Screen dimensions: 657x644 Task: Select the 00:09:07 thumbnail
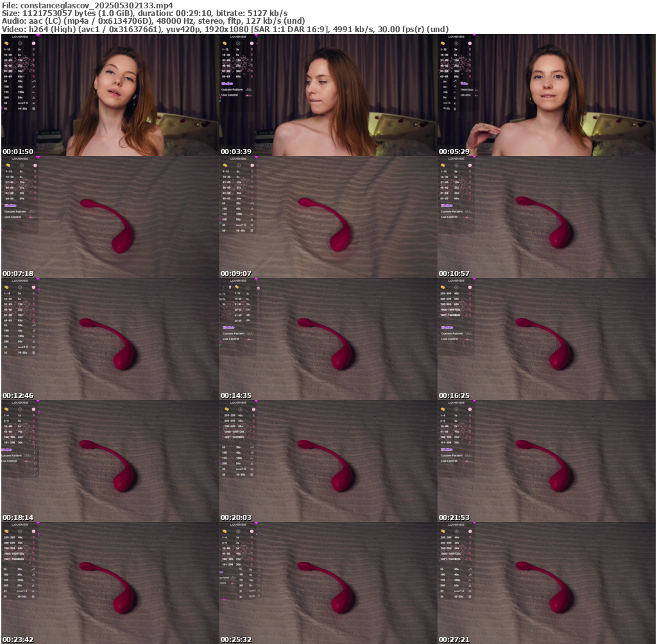point(328,217)
